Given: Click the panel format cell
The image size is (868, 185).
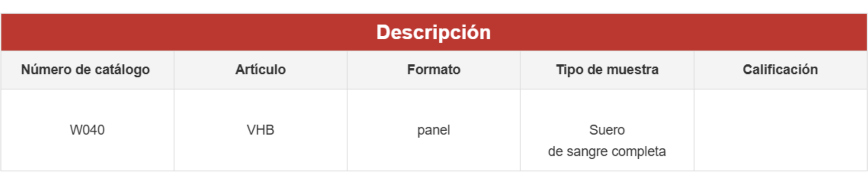Looking at the screenshot, I should 434,130.
